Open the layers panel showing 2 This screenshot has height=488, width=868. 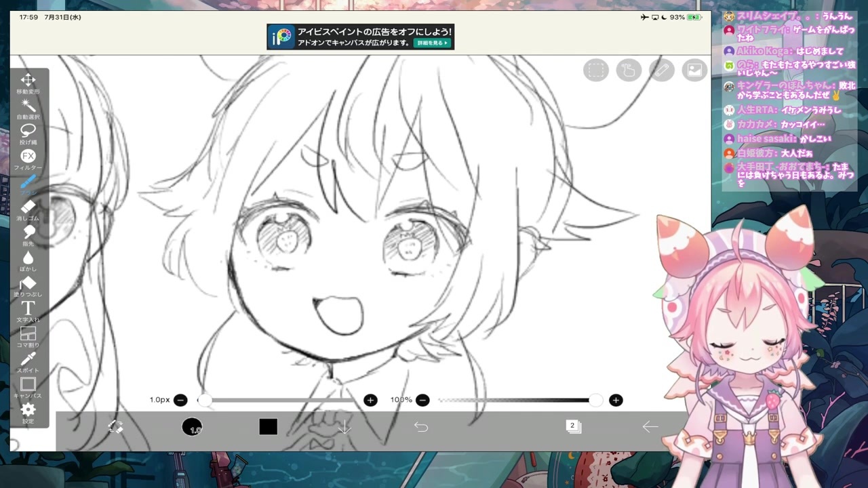click(x=574, y=426)
